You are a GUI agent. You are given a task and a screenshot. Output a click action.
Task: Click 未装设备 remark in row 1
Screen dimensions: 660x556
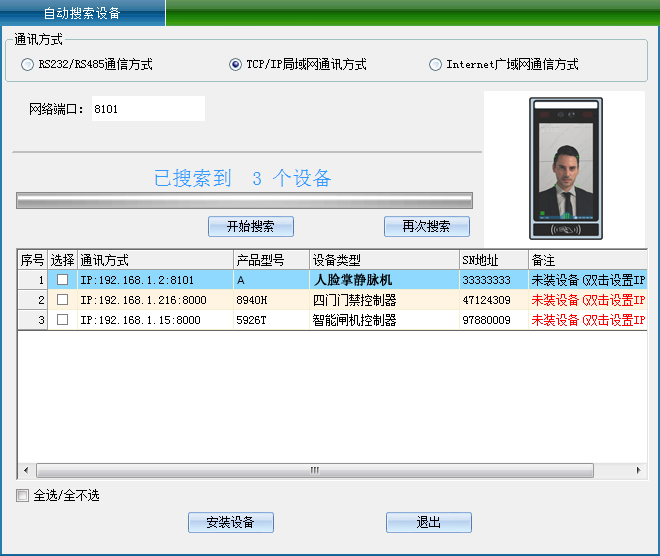point(588,280)
